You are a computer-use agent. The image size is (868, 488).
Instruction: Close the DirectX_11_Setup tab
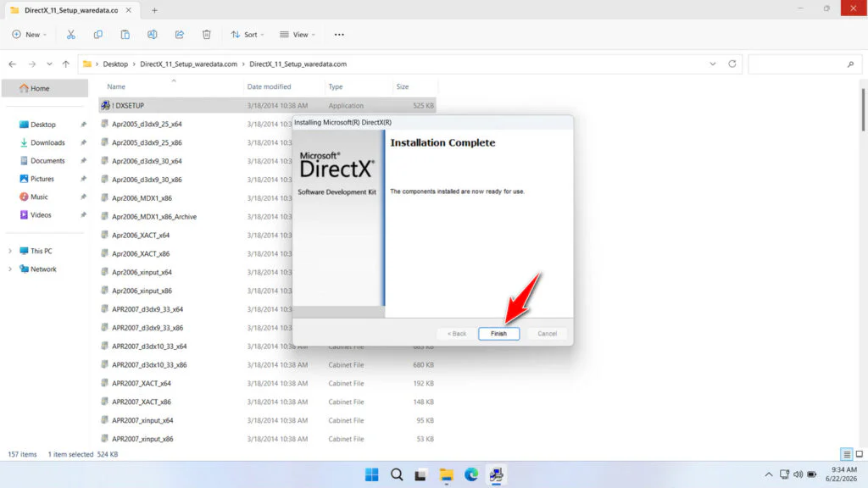click(129, 10)
